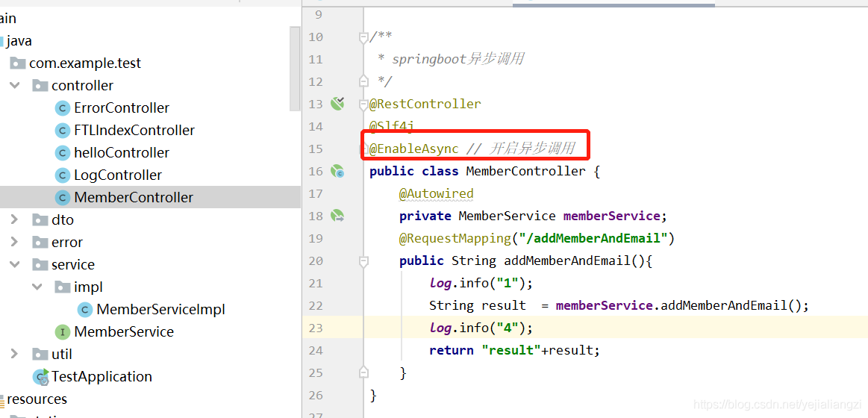Image resolution: width=868 pixels, height=418 pixels.
Task: Fold the Javadoc comment at line 10
Action: (363, 37)
